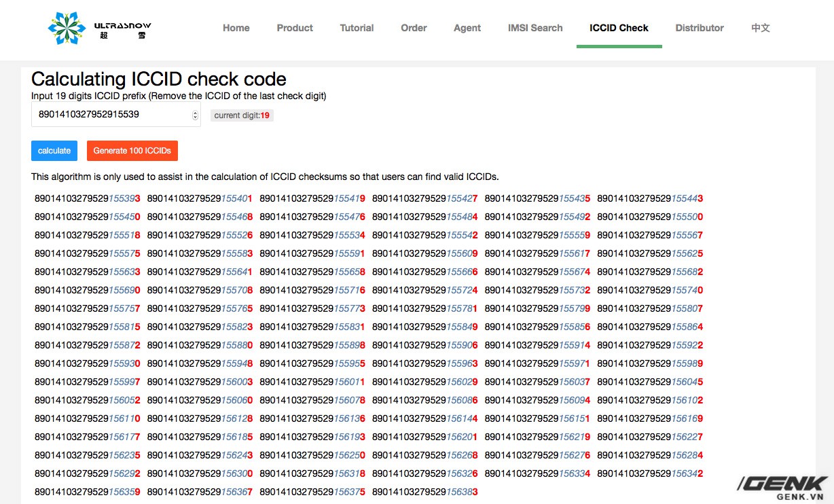The height and width of the screenshot is (504, 834).
Task: Select generated ICCID ending in 155468
Action: click(200, 217)
